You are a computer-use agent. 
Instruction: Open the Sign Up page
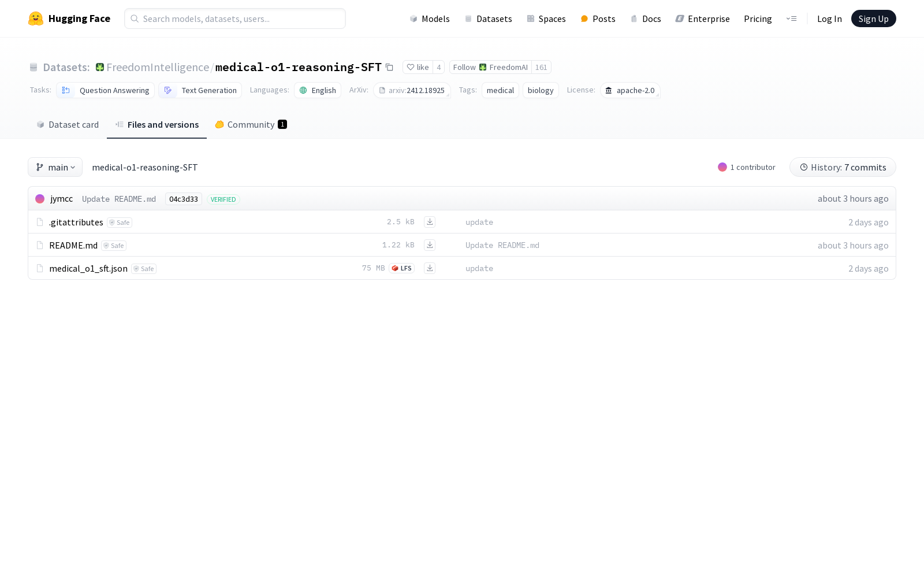[x=873, y=18]
